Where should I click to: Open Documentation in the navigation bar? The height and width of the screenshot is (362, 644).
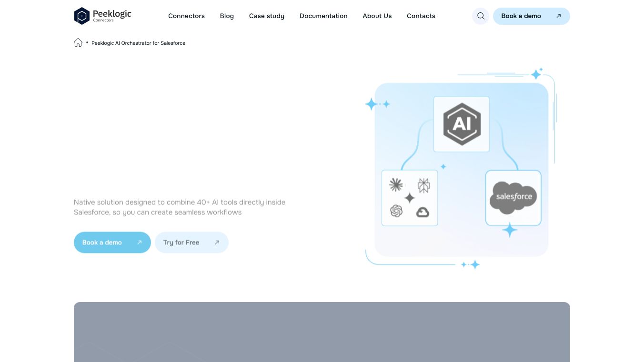pyautogui.click(x=323, y=16)
